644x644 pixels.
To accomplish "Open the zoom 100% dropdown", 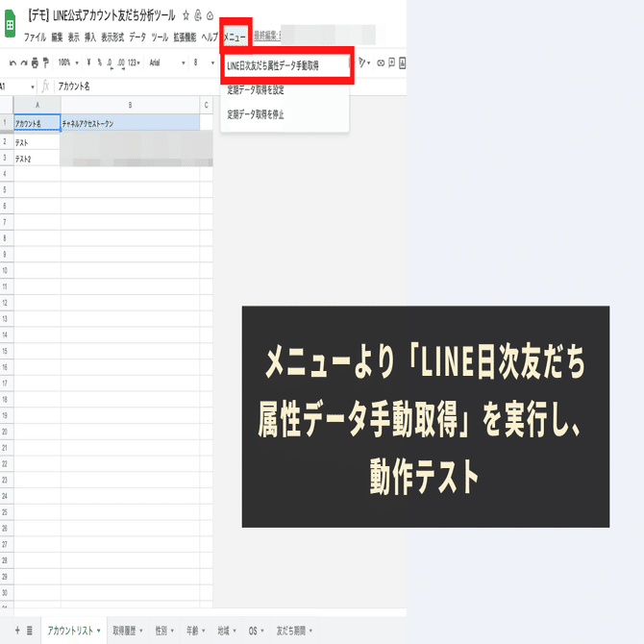I will (x=68, y=62).
